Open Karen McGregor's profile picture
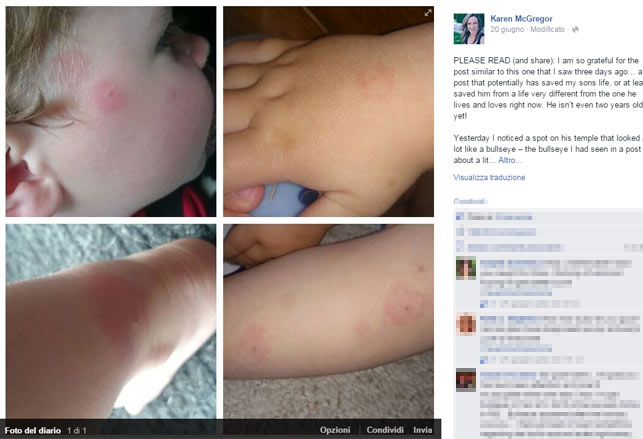This screenshot has height=439, width=643. 469,29
